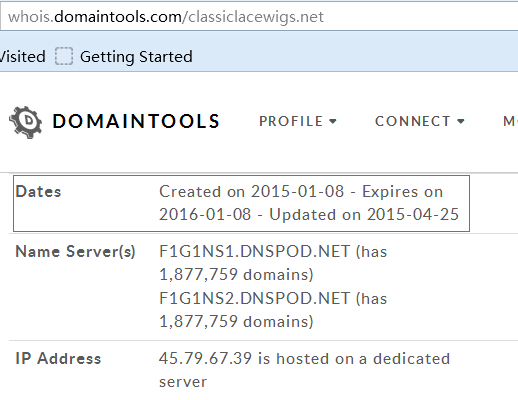518x400 pixels.
Task: Open the PROFILE dropdown menu
Action: click(x=298, y=121)
